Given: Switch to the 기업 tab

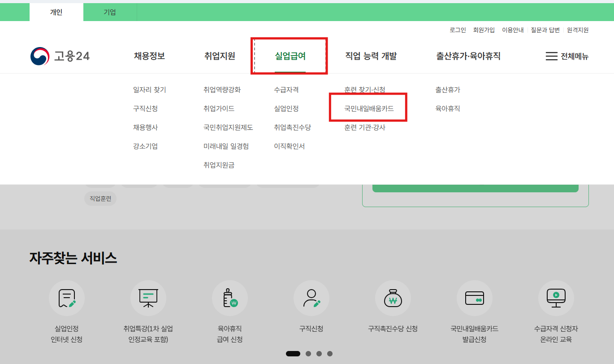Looking at the screenshot, I should tap(110, 12).
